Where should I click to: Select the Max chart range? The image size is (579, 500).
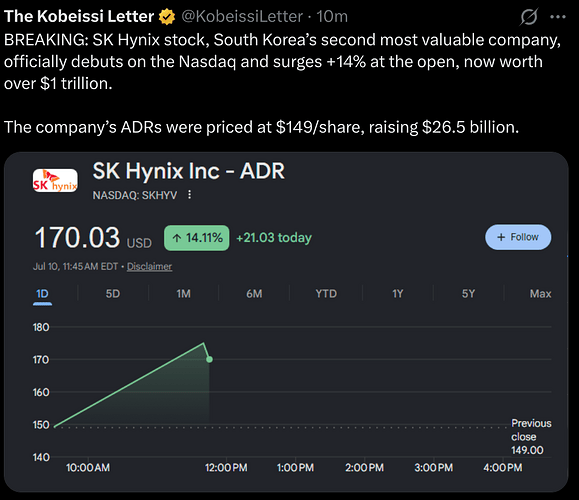(541, 294)
